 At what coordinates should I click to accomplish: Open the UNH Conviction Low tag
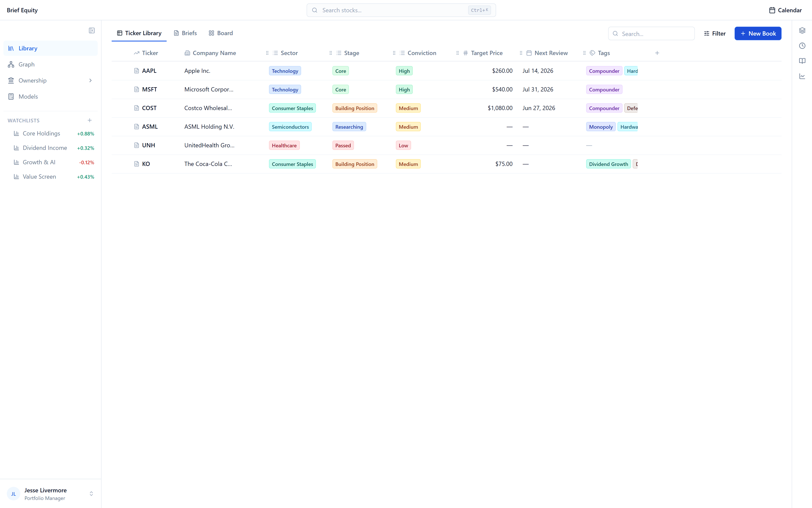tap(403, 145)
